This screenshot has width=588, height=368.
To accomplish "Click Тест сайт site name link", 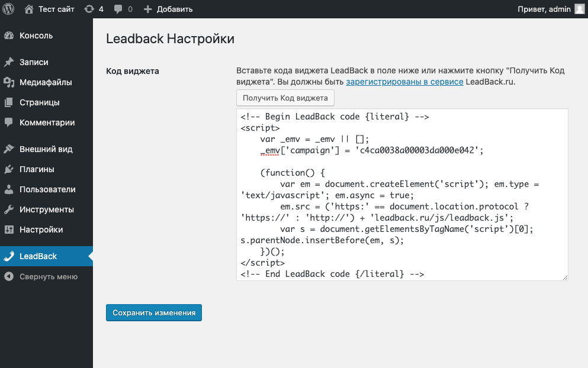I will point(56,9).
